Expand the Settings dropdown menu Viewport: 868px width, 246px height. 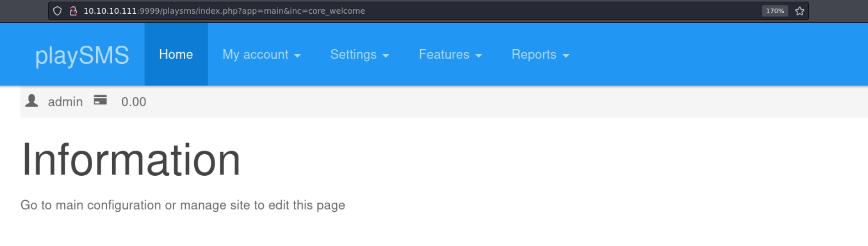(x=359, y=54)
